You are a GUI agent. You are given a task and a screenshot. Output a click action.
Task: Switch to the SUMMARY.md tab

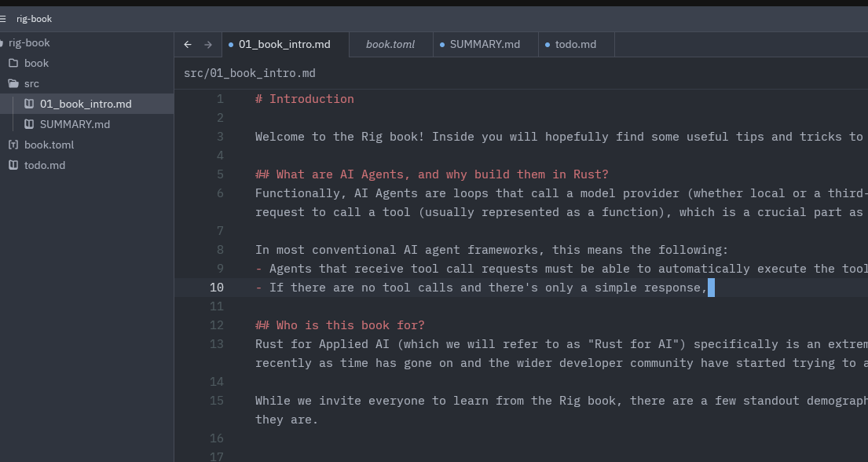click(485, 44)
